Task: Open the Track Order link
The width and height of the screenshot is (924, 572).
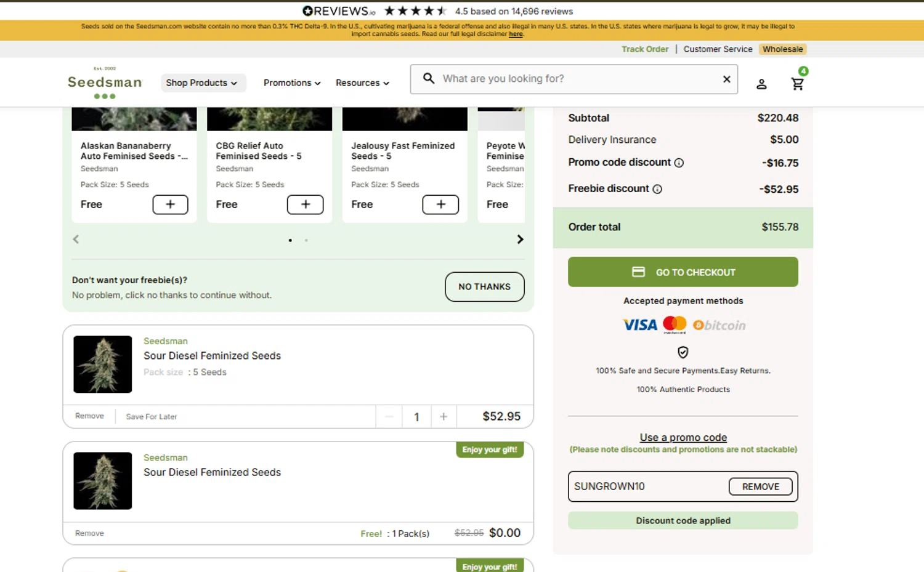Action: tap(645, 49)
